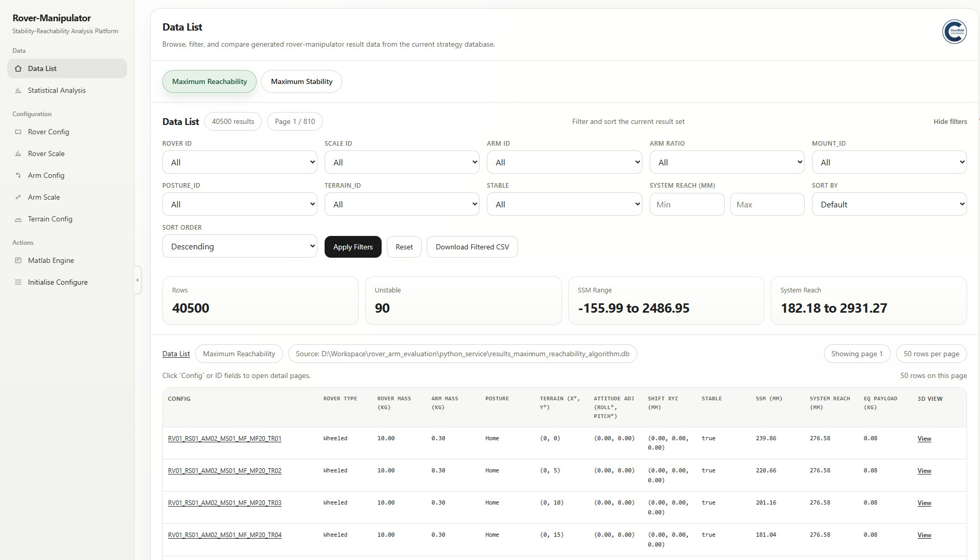
Task: Click the Data List home icon
Action: pos(18,68)
